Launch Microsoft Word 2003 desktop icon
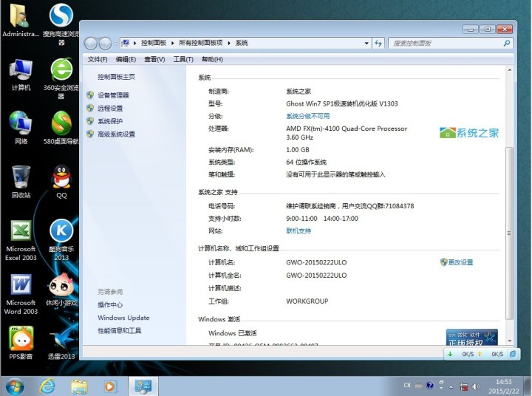This screenshot has width=532, height=396. [21, 294]
